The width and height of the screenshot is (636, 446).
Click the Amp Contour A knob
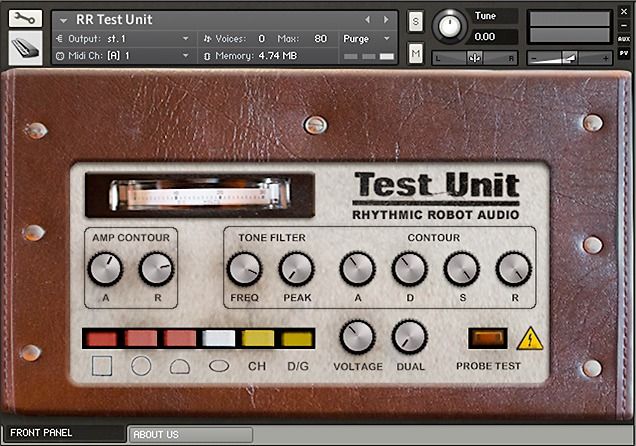point(105,269)
